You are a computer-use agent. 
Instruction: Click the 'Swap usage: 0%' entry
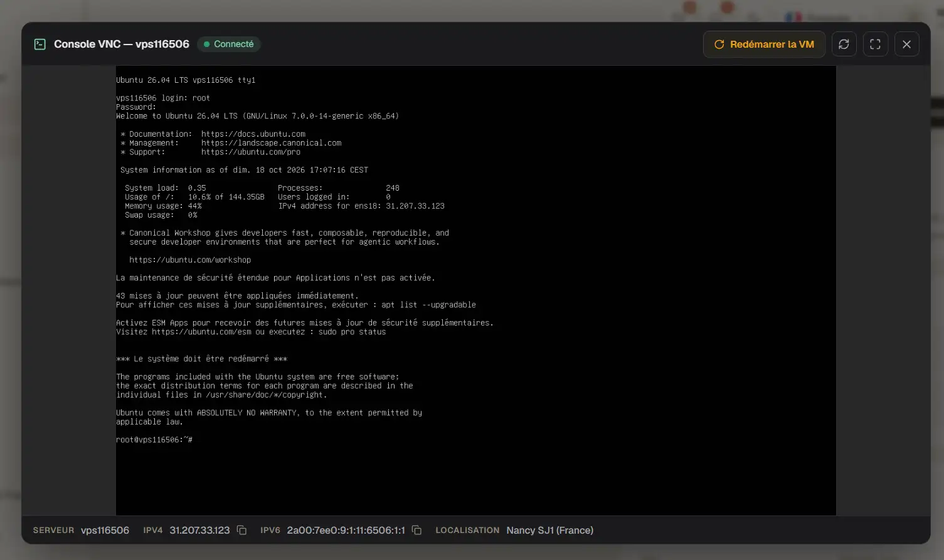tap(161, 215)
